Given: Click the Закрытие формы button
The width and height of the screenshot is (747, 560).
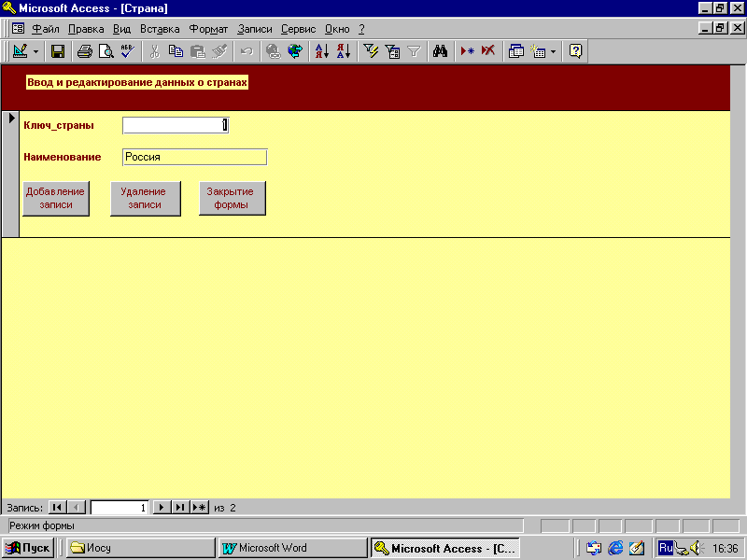Looking at the screenshot, I should 232,198.
